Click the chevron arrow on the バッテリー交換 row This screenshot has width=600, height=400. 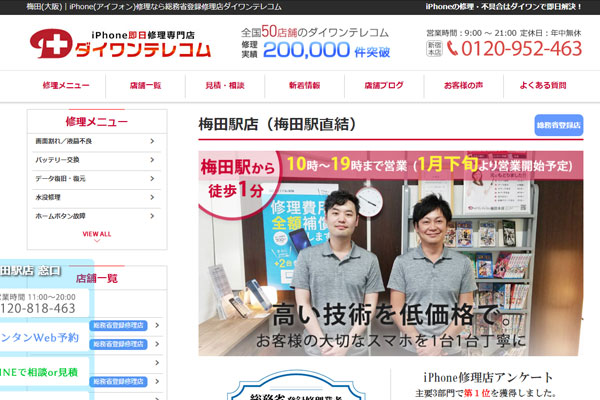click(152, 160)
